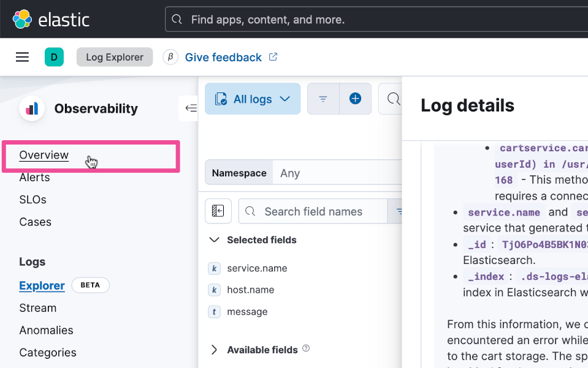
Task: Collapse the Observability navigation sidebar
Action: pyautogui.click(x=191, y=108)
